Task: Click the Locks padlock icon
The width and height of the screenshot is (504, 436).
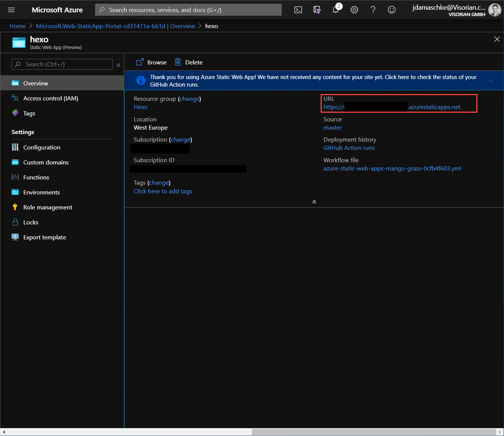Action: point(15,222)
